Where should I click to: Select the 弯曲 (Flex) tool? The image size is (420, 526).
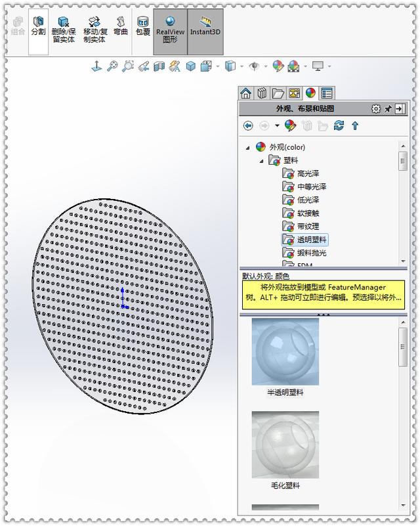coord(121,27)
